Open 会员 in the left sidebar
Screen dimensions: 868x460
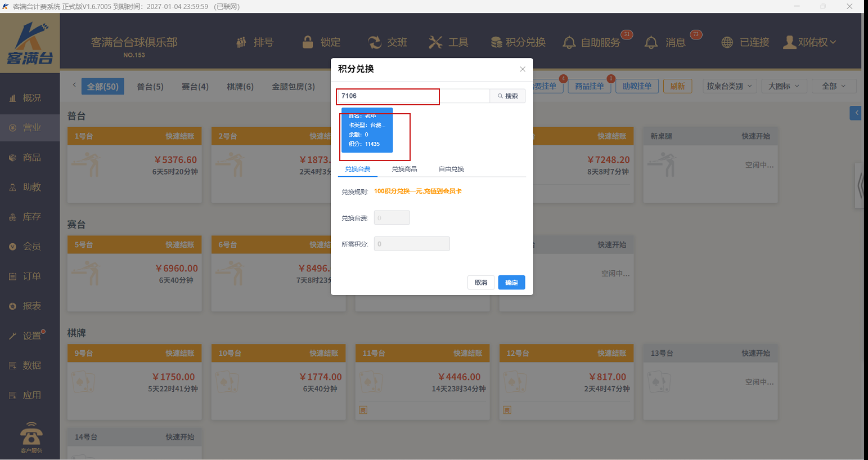tap(31, 247)
